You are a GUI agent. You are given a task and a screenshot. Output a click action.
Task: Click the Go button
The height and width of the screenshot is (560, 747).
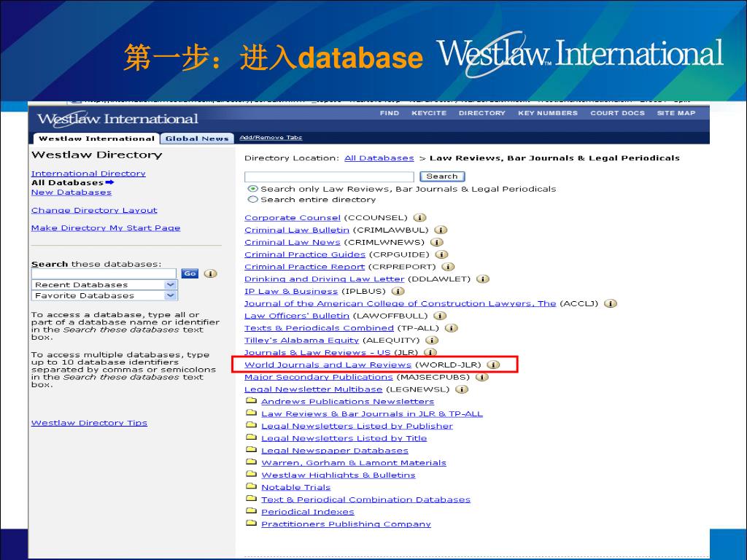click(190, 274)
